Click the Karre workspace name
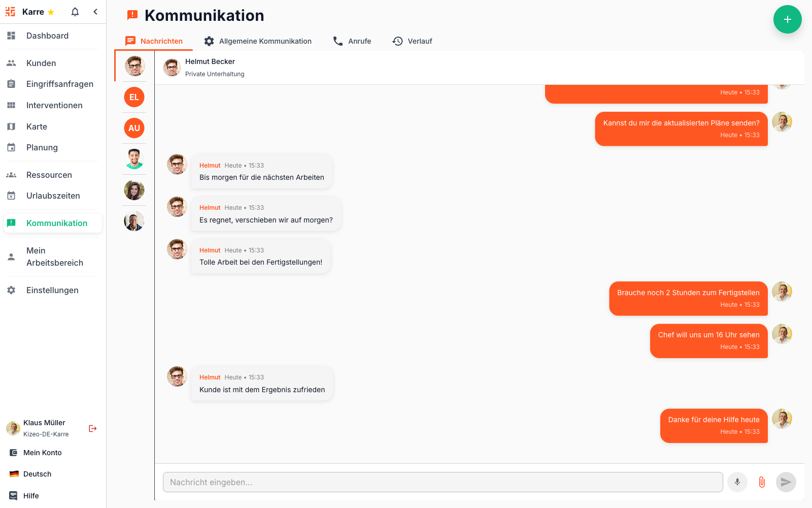Viewport: 812px width, 508px height. click(x=33, y=12)
